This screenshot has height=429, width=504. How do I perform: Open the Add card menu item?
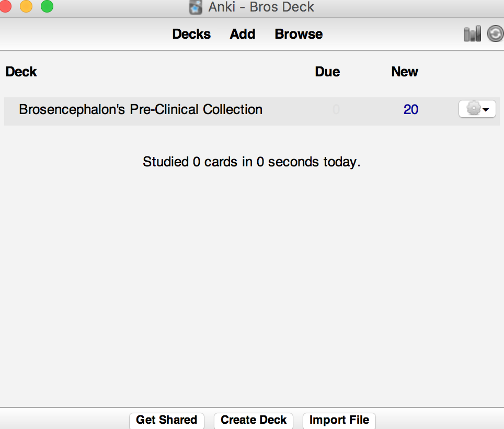click(x=243, y=34)
